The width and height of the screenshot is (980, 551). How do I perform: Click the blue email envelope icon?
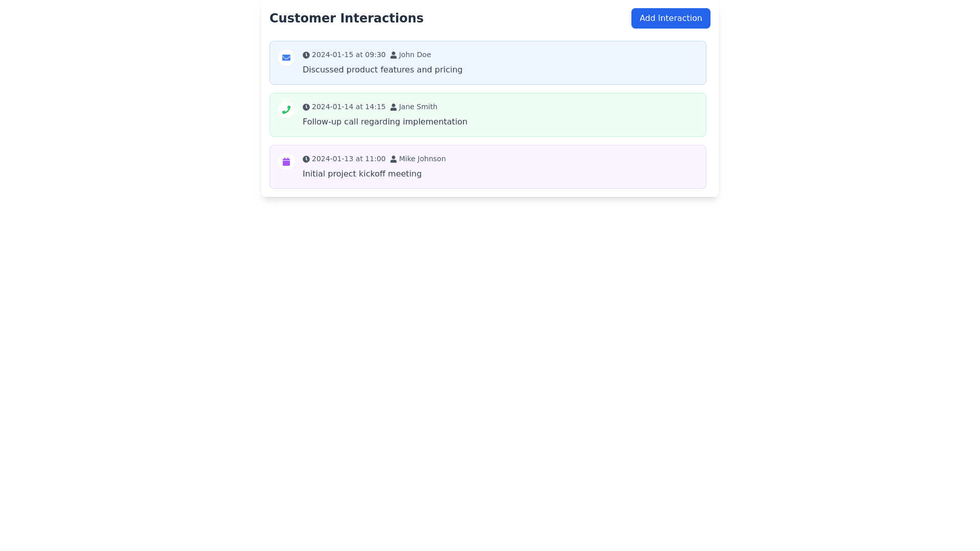click(286, 58)
